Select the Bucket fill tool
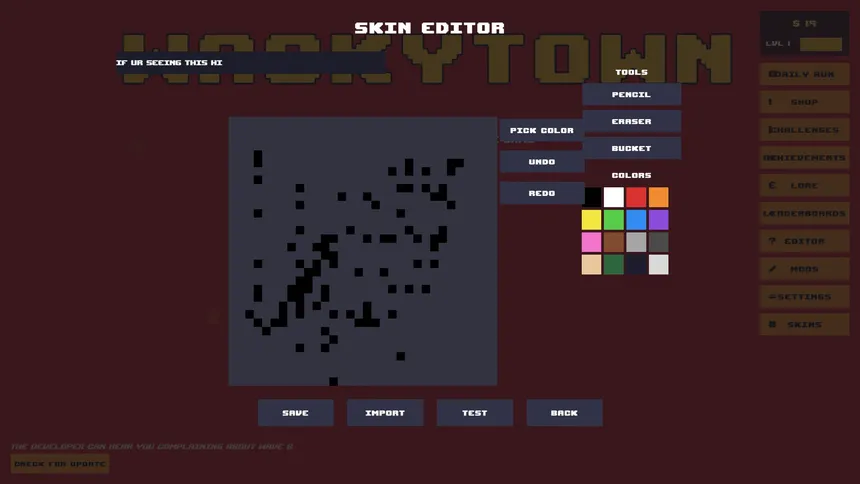 (x=631, y=148)
